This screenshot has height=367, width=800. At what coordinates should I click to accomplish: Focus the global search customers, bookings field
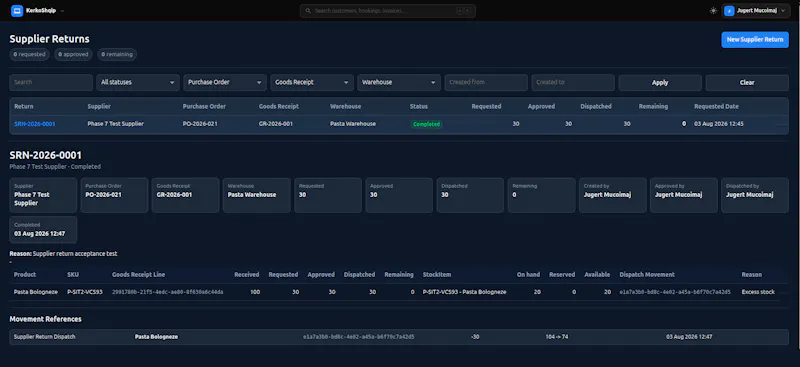pos(388,11)
